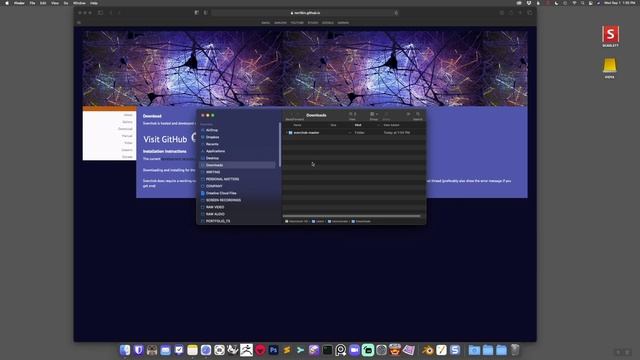The width and height of the screenshot is (640, 360).
Task: Click Safari Show Tab Overview icon
Action: pos(530,13)
